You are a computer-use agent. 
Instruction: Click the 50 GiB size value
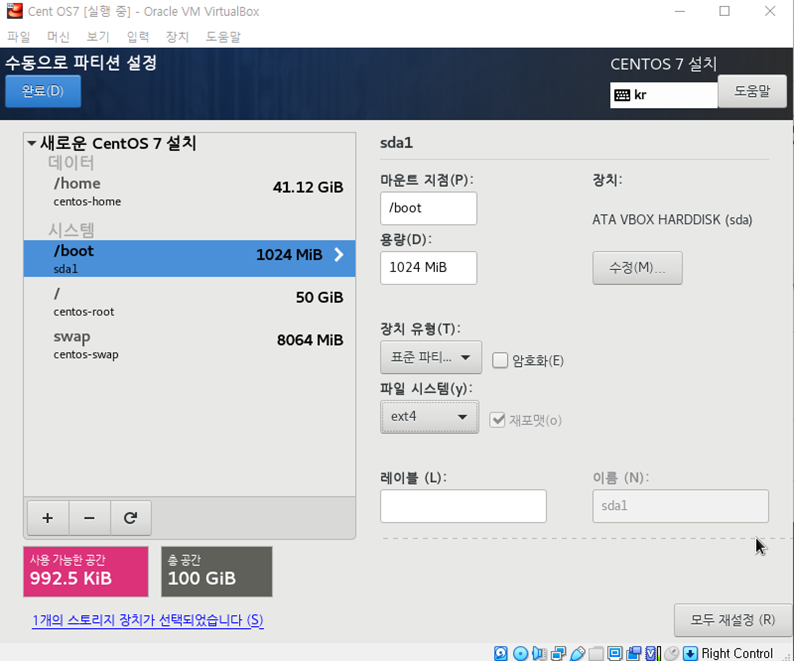(x=320, y=297)
